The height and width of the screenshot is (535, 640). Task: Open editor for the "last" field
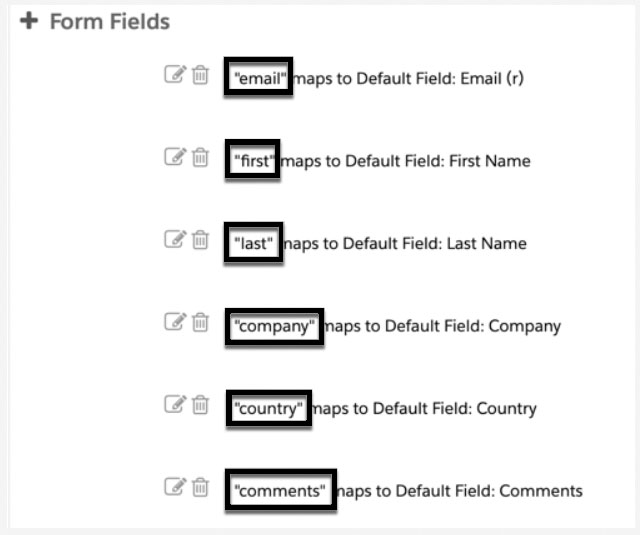[x=176, y=239]
